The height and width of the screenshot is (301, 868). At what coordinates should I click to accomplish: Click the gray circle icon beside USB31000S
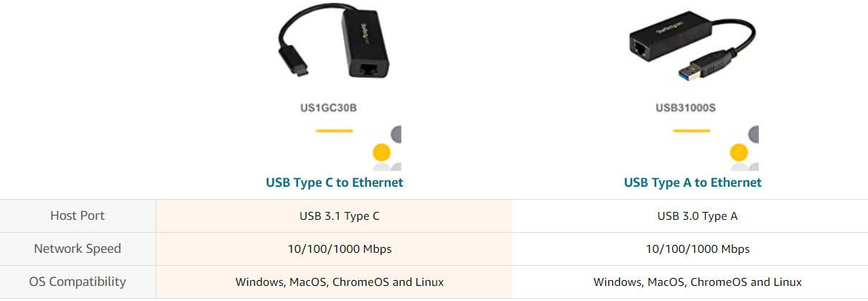click(x=754, y=133)
